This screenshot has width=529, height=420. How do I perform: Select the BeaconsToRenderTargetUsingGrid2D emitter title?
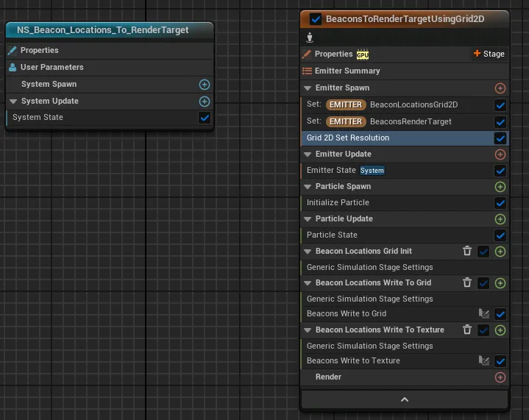pyautogui.click(x=405, y=19)
